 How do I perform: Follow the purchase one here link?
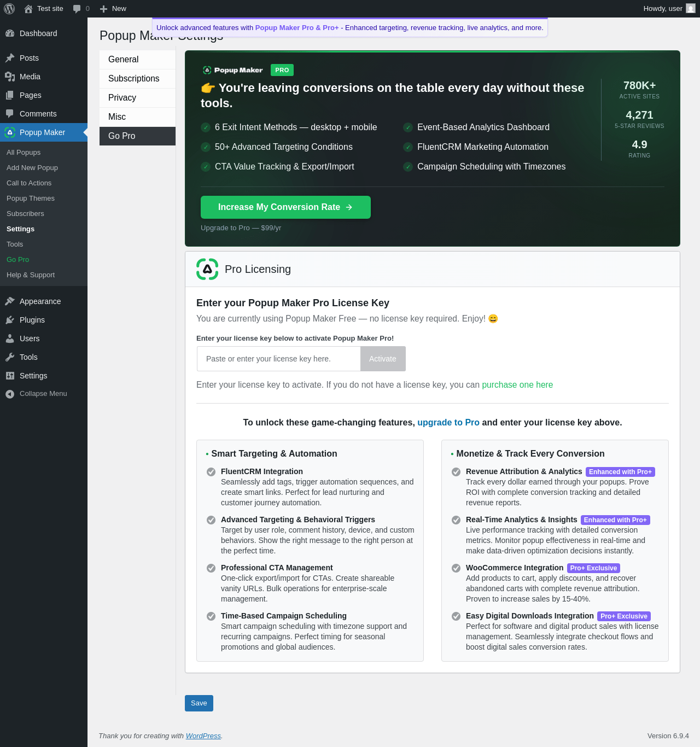point(517,385)
